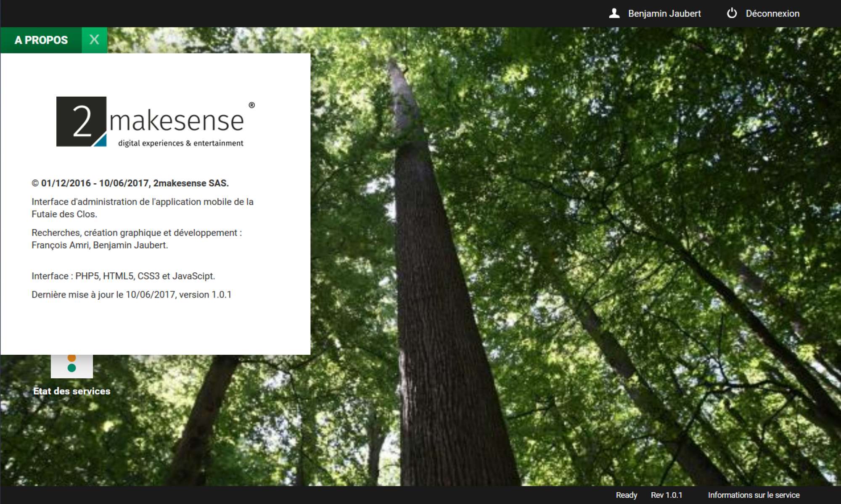Click the user profile silhouette icon

coord(614,13)
